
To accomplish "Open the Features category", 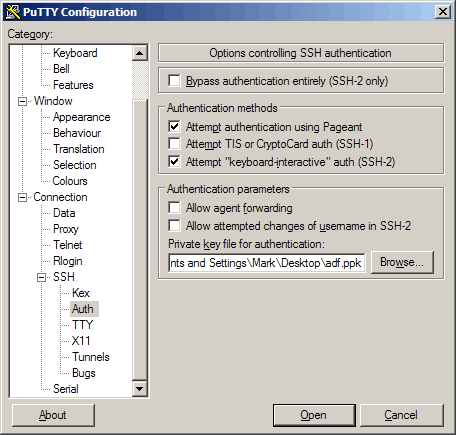I will point(73,85).
